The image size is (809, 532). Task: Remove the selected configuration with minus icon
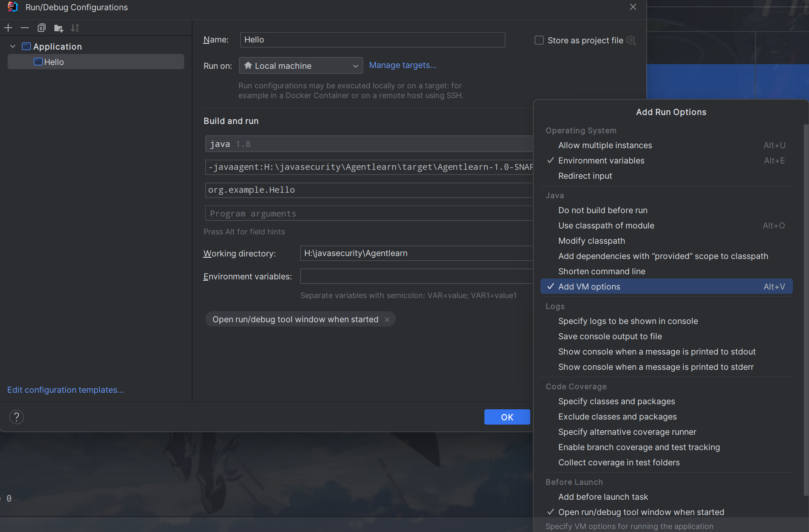point(25,28)
